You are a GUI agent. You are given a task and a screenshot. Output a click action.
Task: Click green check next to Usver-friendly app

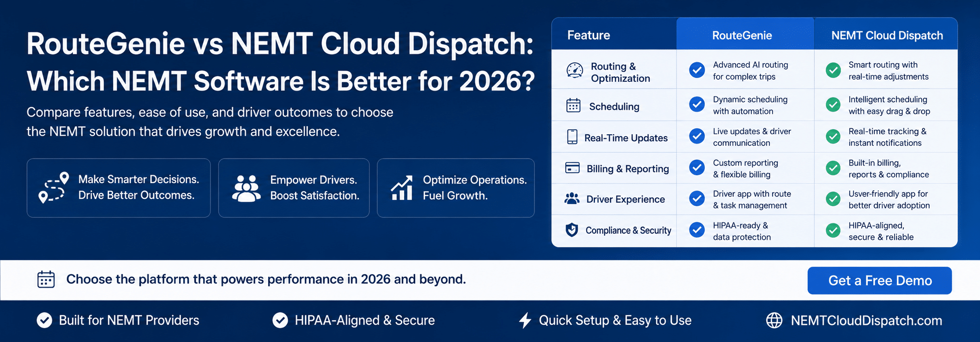pyautogui.click(x=833, y=199)
